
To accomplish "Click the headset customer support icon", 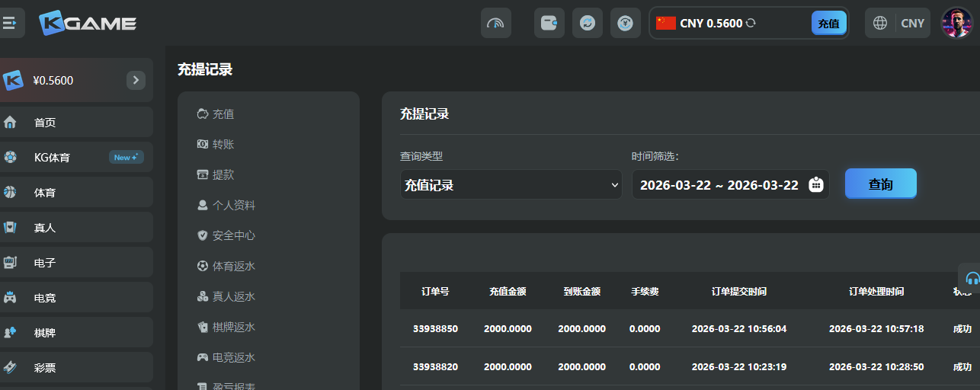I will pyautogui.click(x=972, y=278).
